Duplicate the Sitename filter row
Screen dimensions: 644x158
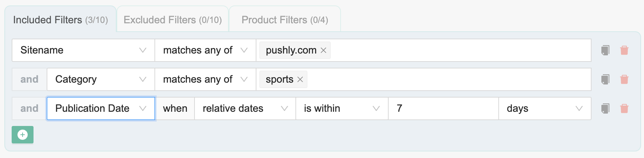[x=605, y=50]
